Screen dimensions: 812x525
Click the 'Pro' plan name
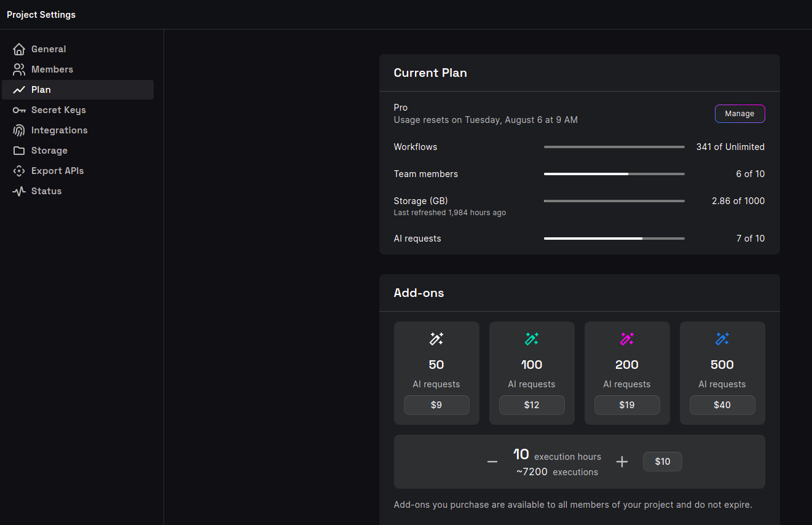[x=401, y=108]
